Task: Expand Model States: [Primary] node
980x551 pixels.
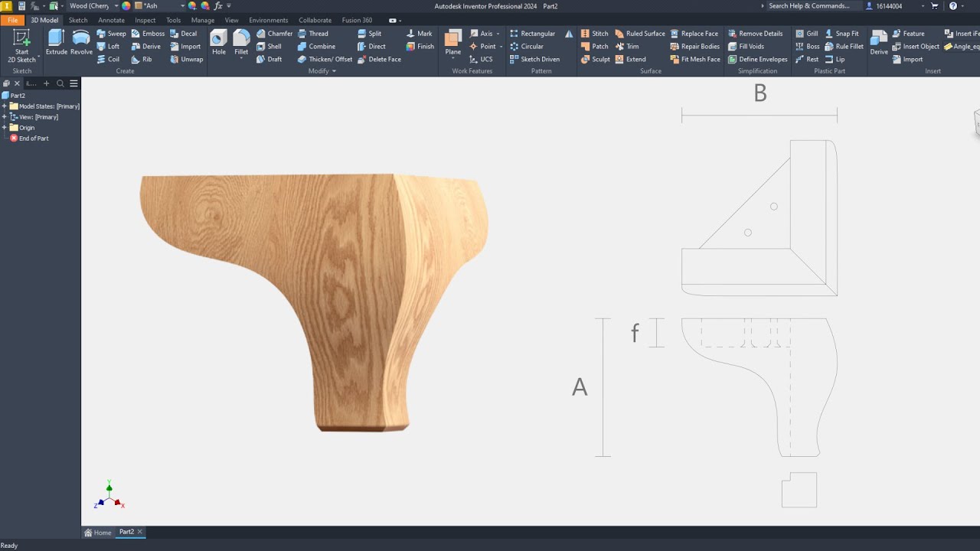Action: coord(5,106)
